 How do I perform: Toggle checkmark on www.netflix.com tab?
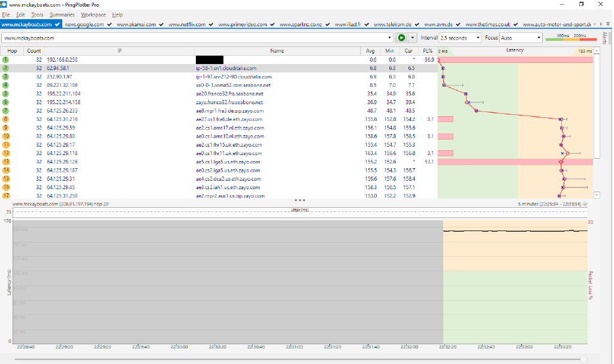click(211, 25)
